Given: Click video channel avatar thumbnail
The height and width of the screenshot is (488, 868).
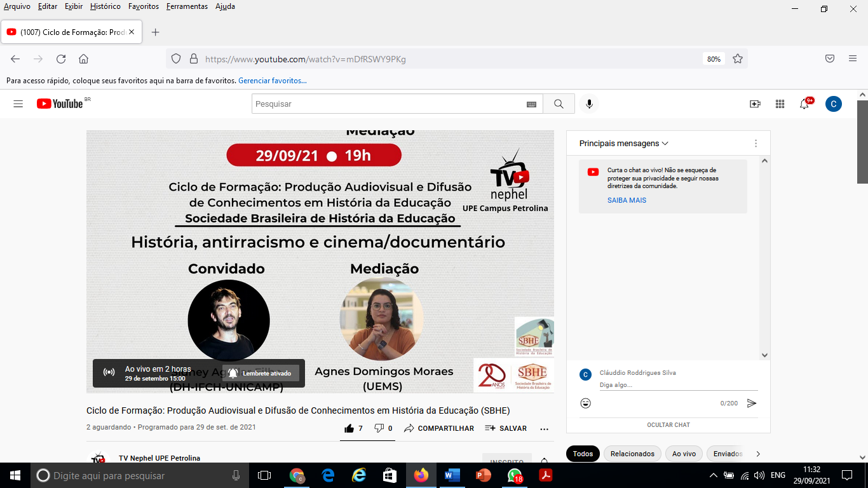Looking at the screenshot, I should pos(97,457).
